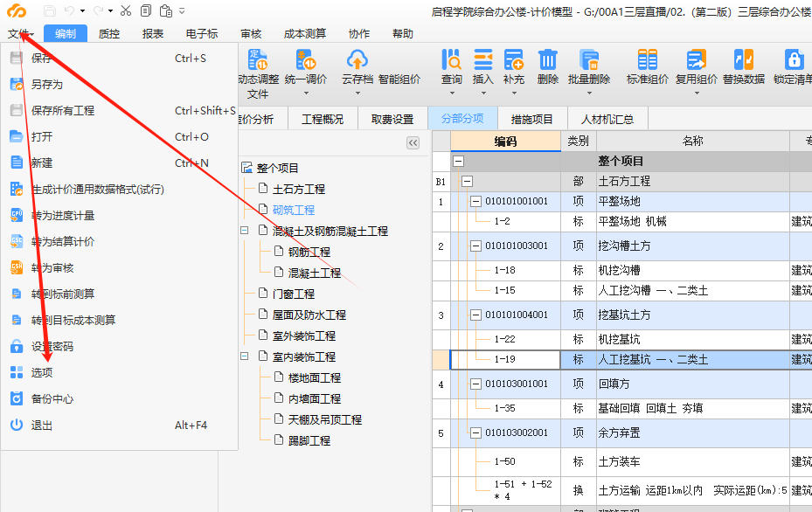Click the undo arrow icon in title bar

69,10
